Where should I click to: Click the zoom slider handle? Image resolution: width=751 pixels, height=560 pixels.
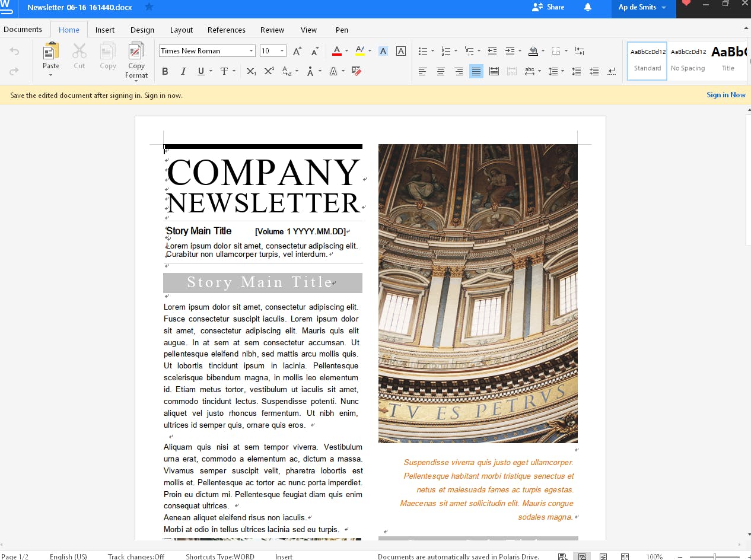tap(715, 556)
